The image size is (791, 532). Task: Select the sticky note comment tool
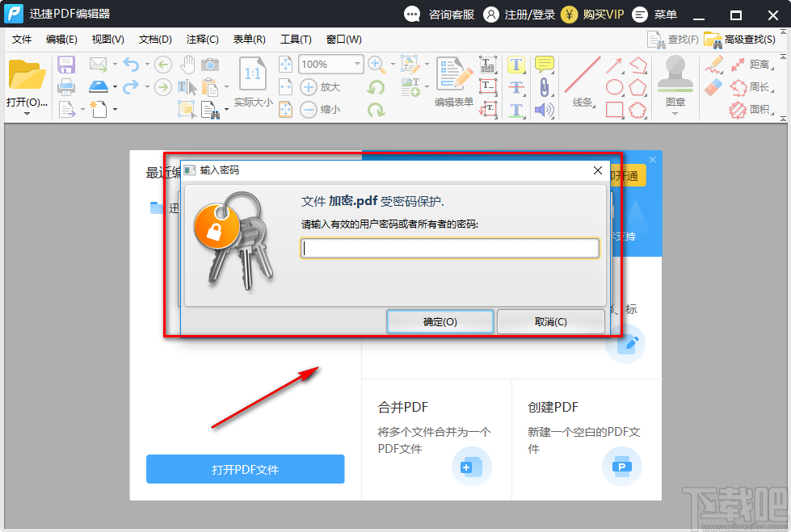tap(544, 65)
